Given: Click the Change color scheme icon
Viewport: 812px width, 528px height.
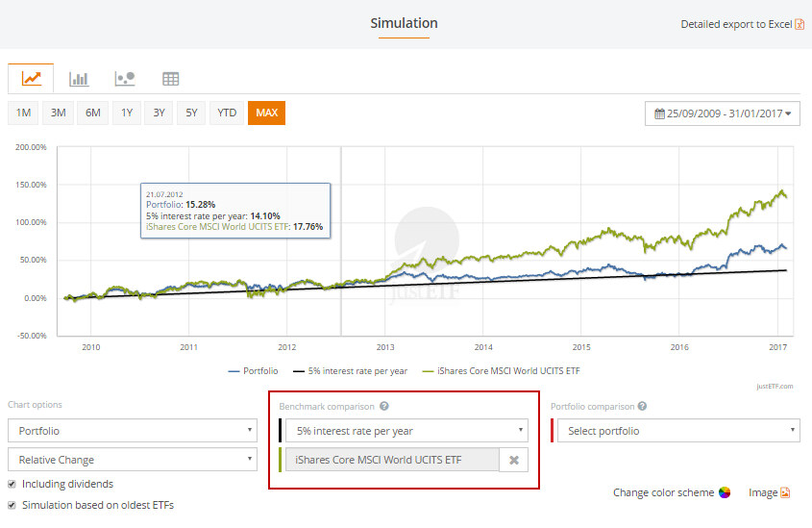Looking at the screenshot, I should 725,492.
